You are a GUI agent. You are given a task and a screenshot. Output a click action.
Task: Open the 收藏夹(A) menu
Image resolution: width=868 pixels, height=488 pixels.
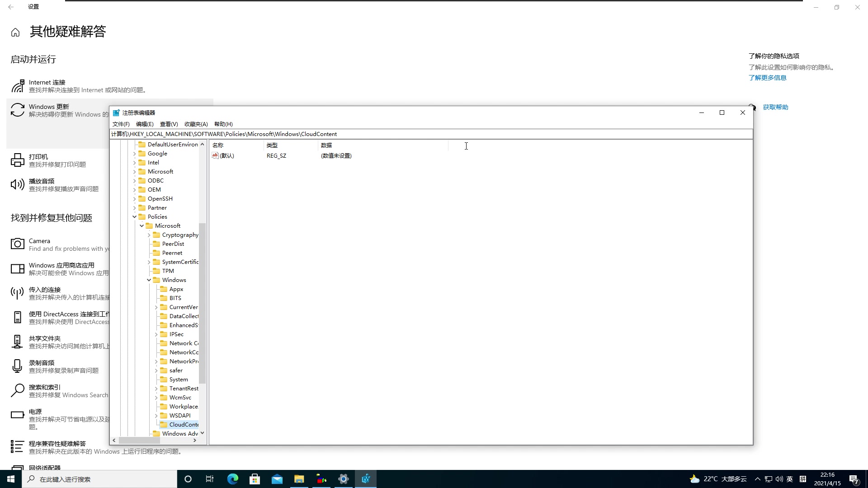point(196,124)
